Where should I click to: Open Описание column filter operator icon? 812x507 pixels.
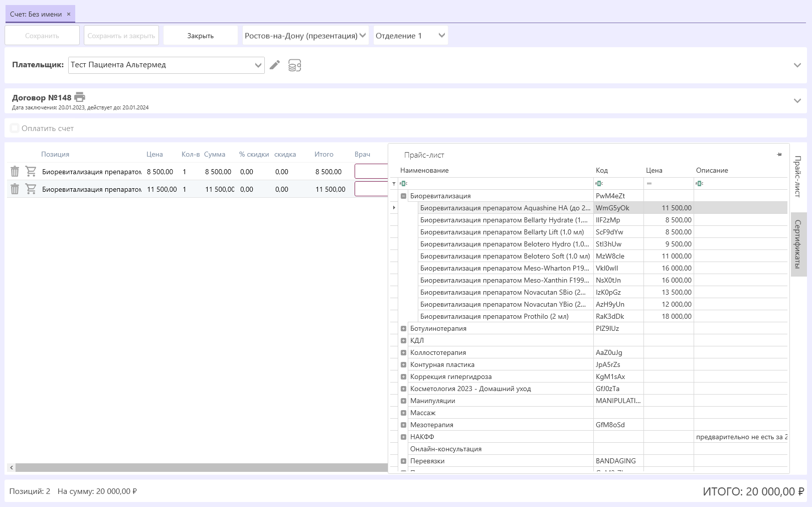click(699, 184)
